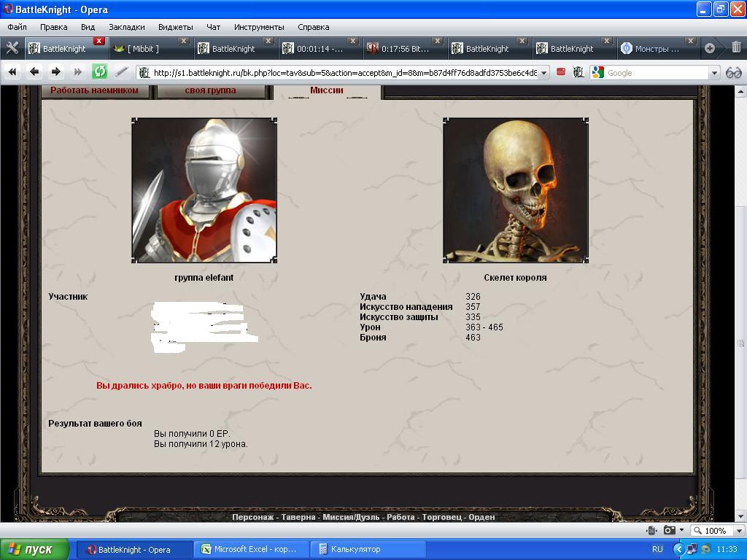Reload the page with green refresh icon
Viewport: 747px width, 560px height.
99,72
